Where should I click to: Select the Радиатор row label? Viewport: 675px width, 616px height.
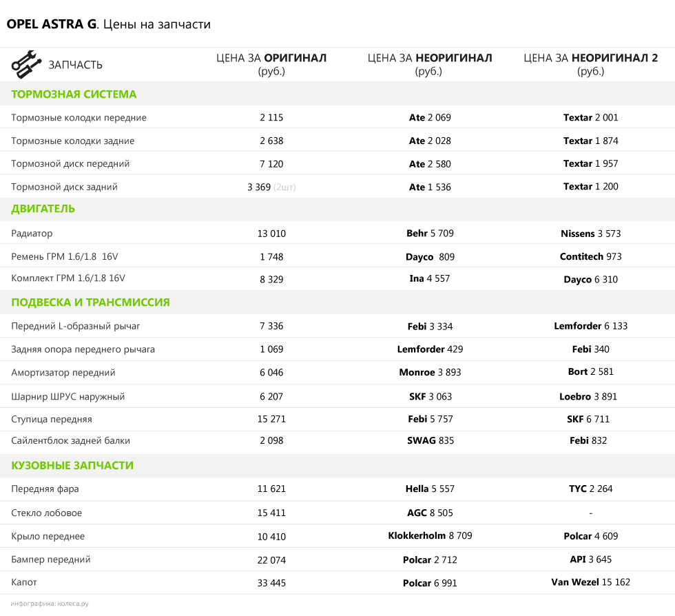pos(32,234)
